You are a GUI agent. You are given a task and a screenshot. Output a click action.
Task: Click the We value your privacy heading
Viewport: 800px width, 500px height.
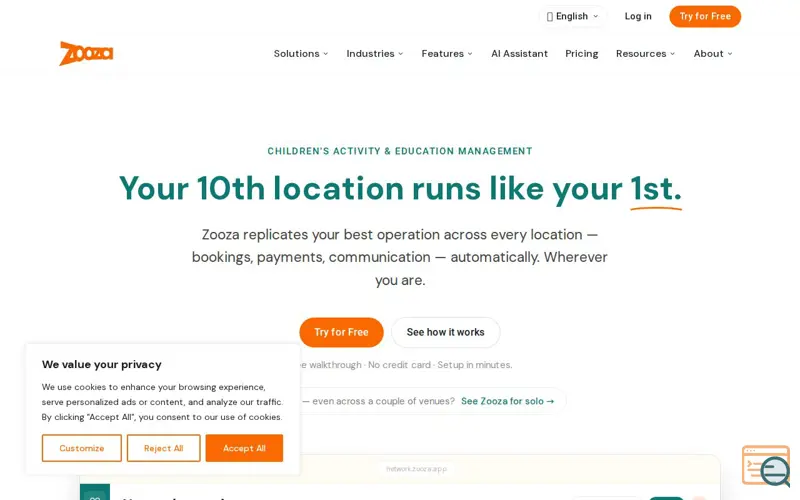pyautogui.click(x=102, y=364)
